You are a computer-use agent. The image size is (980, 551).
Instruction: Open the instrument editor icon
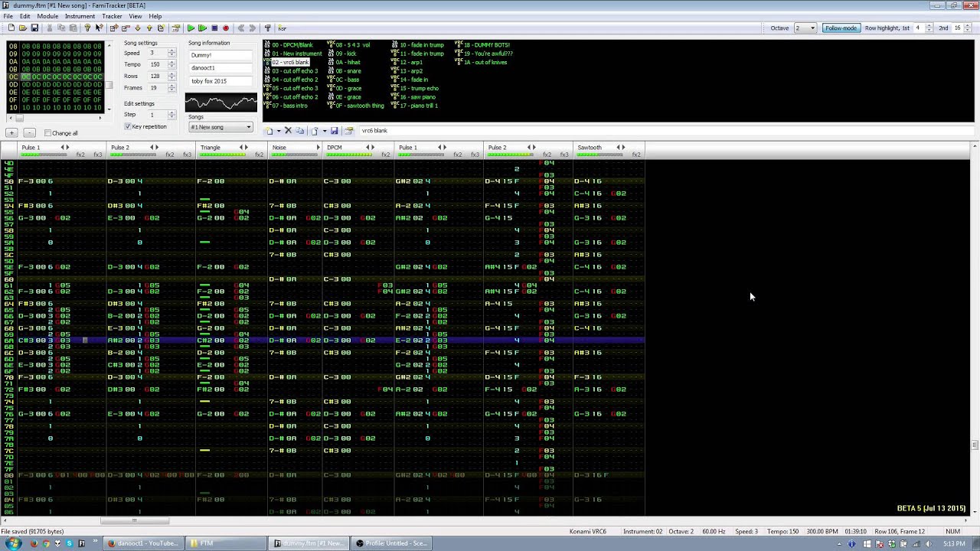[348, 131]
